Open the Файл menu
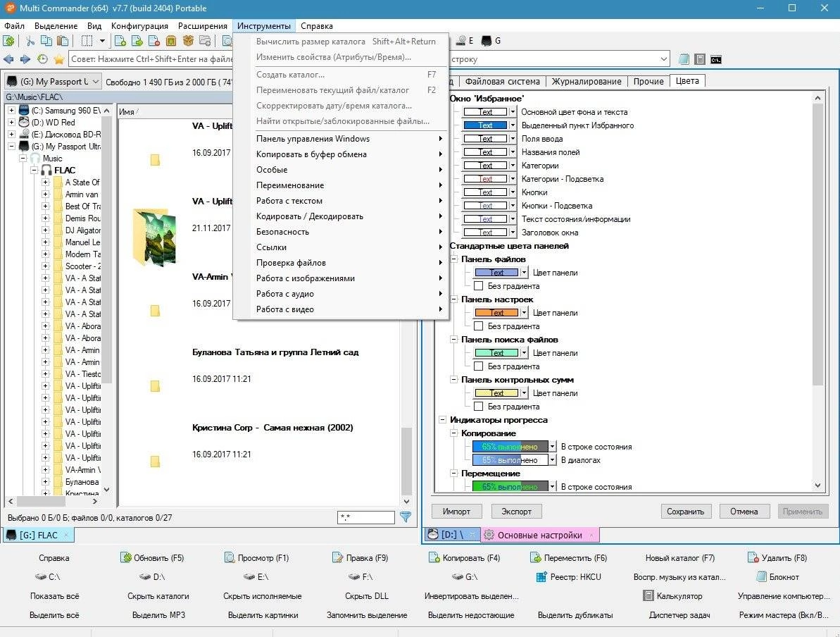Viewport: 840px width, 637px height. point(14,26)
